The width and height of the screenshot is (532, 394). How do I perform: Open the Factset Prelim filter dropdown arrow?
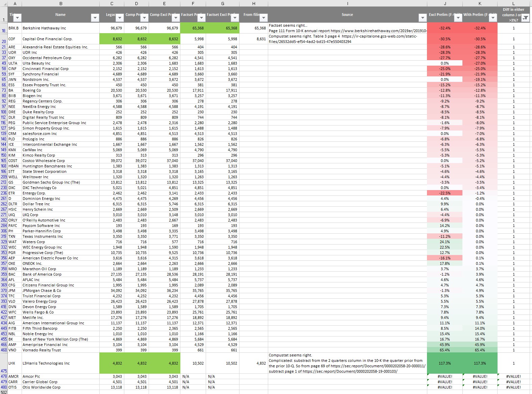[x=202, y=18]
